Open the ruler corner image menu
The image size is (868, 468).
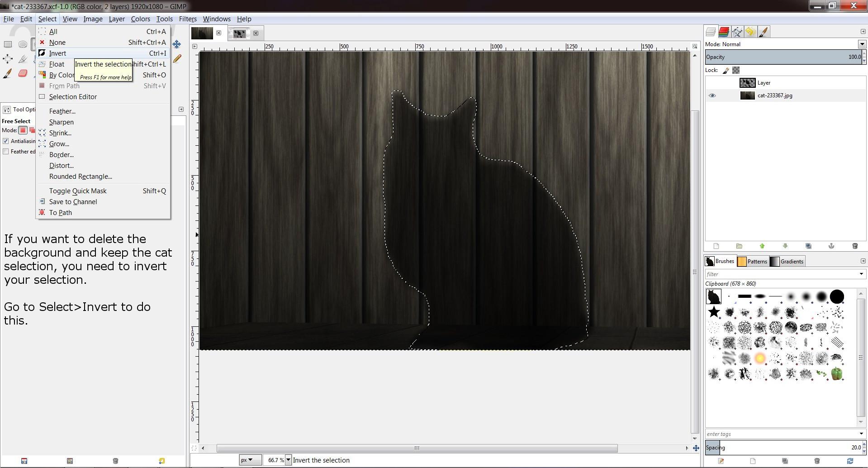[194, 46]
